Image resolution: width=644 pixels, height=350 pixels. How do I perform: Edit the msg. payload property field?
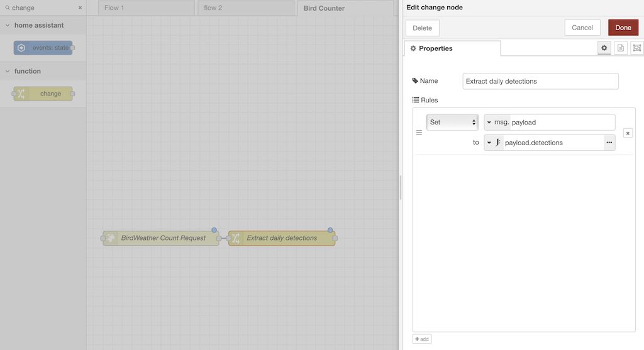point(562,123)
